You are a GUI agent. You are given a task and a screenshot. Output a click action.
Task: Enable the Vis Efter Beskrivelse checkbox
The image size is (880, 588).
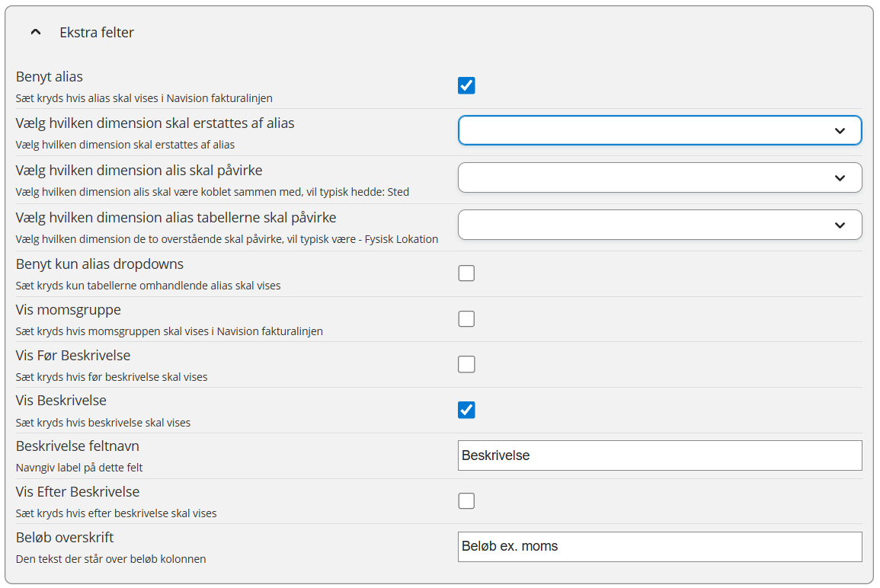(466, 500)
